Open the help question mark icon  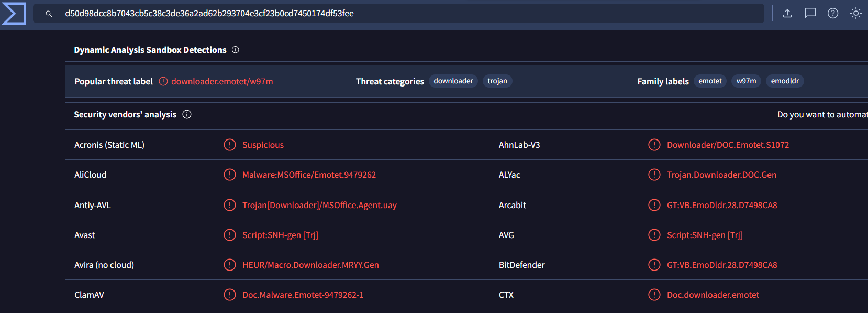click(833, 14)
